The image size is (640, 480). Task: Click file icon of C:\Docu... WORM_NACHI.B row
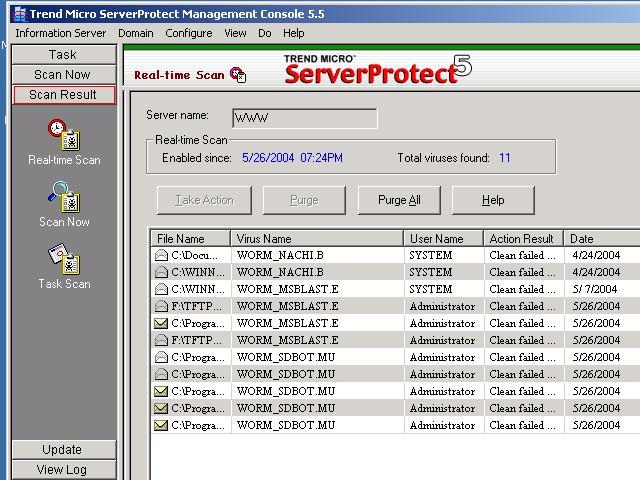pos(161,256)
